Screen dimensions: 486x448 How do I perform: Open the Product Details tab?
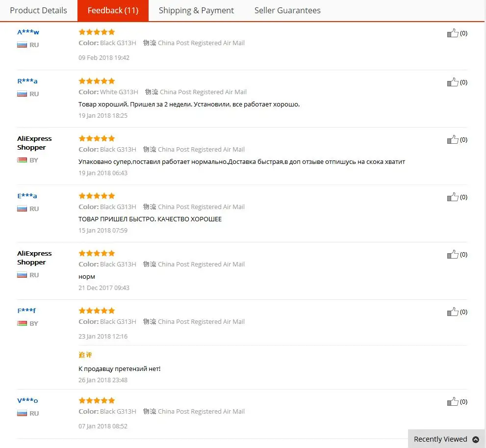click(38, 10)
